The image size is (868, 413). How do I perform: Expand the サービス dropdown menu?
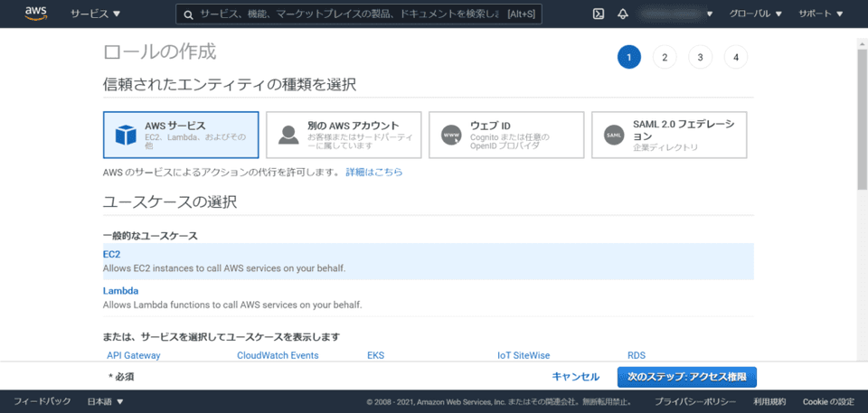[x=96, y=14]
